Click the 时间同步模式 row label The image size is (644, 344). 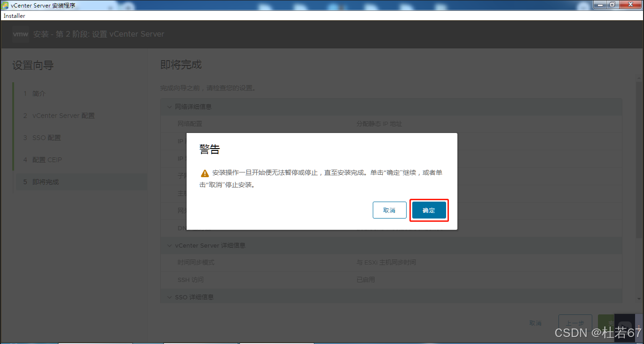tap(196, 262)
